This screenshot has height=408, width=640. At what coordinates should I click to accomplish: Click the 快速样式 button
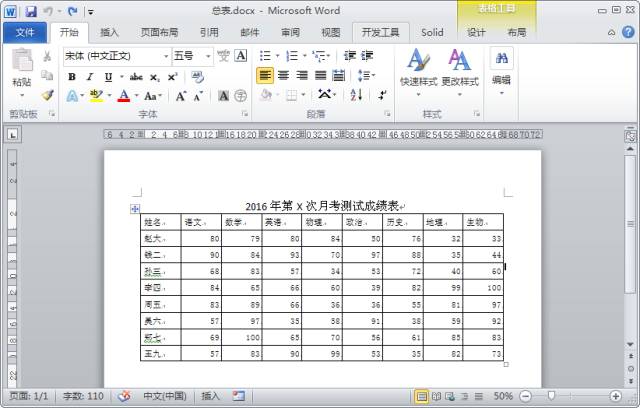coord(419,68)
